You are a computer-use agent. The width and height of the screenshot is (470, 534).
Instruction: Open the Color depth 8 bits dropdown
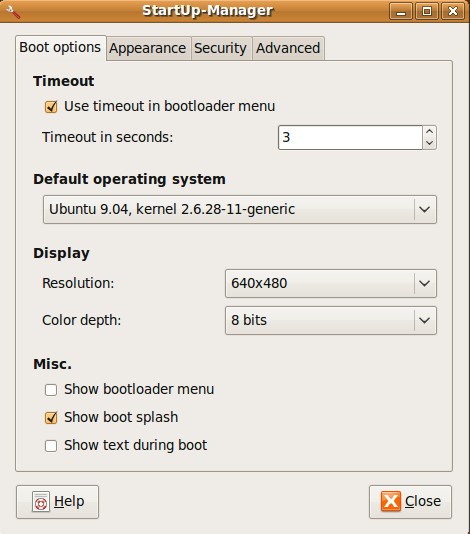[x=331, y=320]
